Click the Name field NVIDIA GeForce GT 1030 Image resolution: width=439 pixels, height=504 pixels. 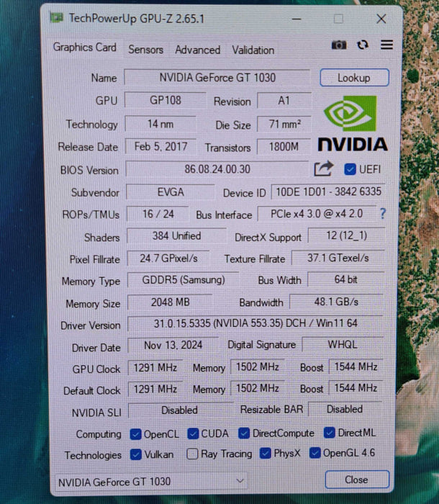coord(217,78)
